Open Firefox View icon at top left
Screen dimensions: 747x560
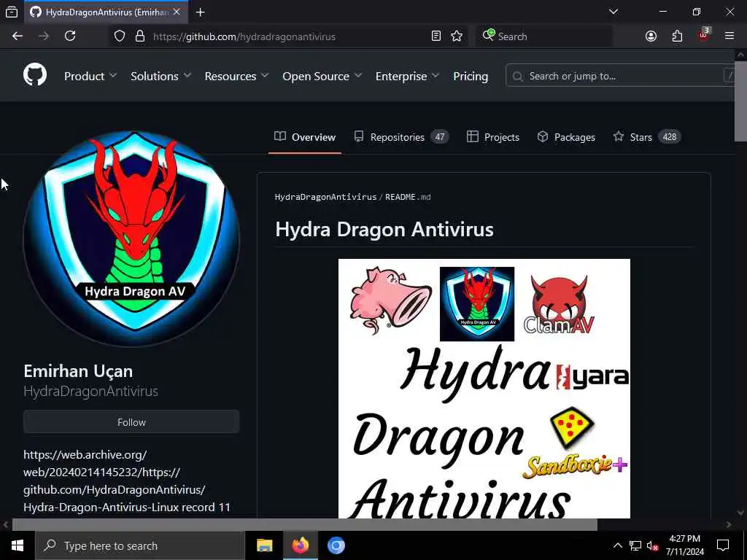tap(12, 12)
